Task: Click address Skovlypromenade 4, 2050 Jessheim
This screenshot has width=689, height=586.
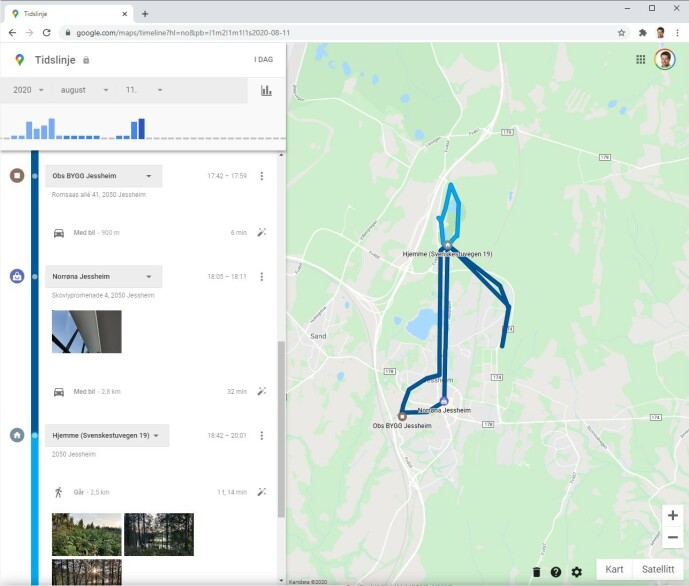Action: pyautogui.click(x=103, y=295)
